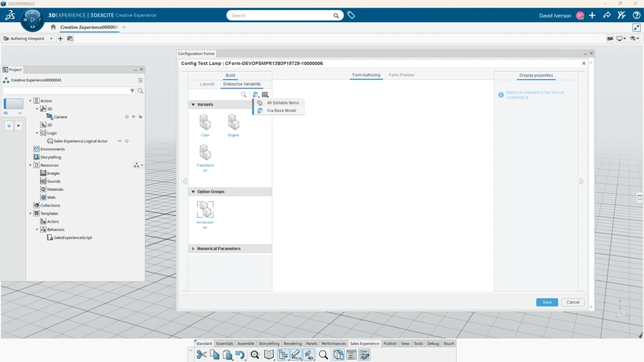Click the plus button beside Authoring Viewpoint
Viewport: 644px width, 362px height.
[60, 39]
